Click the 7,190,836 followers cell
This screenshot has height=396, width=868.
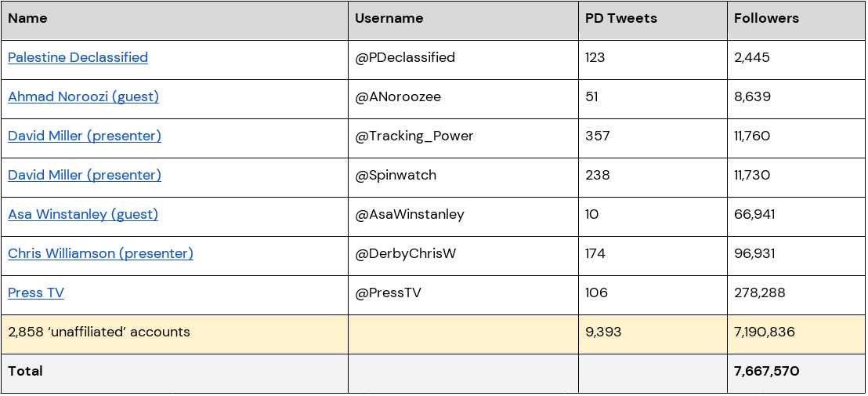[x=764, y=332]
